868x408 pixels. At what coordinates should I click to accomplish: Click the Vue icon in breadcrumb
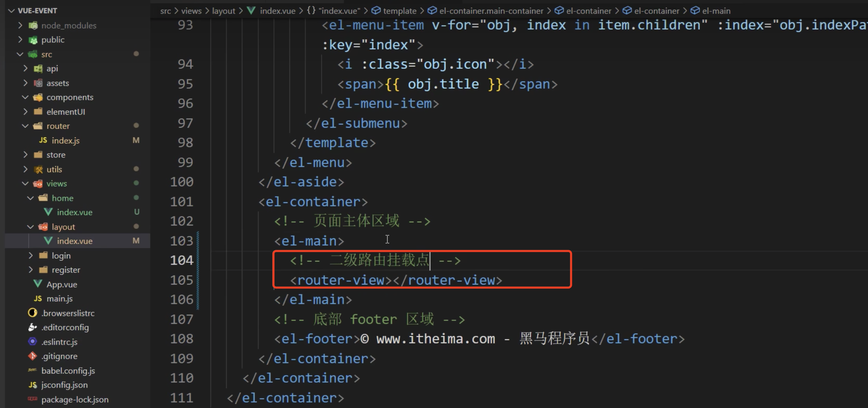(x=251, y=10)
